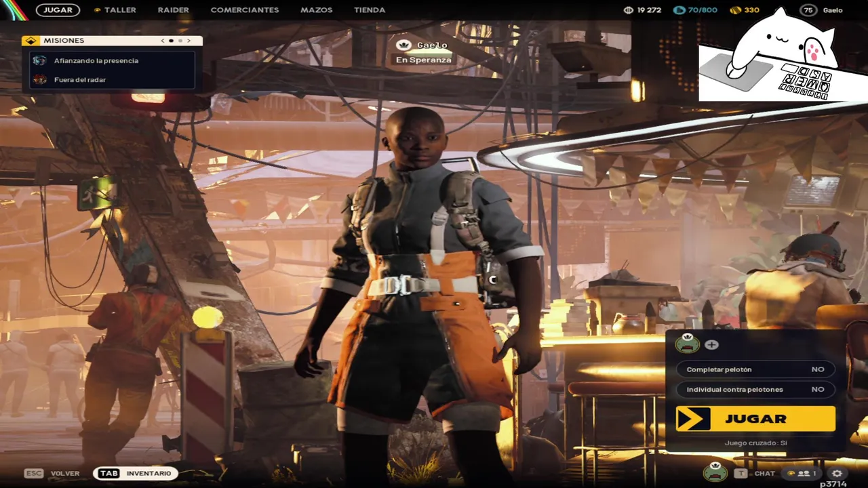
Task: Click the crown icon next to Gaelo nameplate
Action: coord(404,45)
